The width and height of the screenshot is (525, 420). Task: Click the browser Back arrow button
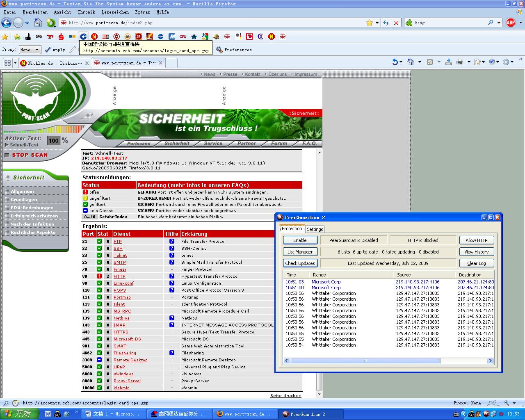click(6, 23)
